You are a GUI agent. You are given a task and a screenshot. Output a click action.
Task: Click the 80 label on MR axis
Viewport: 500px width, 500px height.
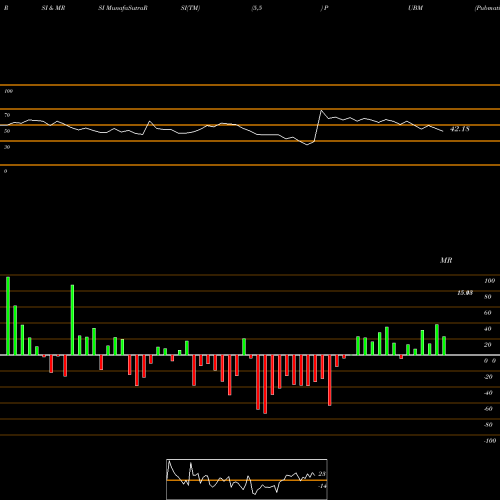point(488,297)
